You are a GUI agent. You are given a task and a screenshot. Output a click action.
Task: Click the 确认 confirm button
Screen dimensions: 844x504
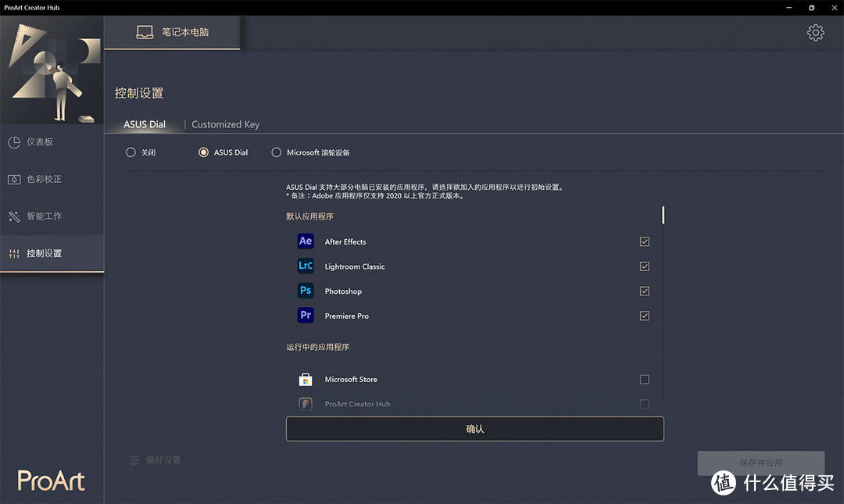pyautogui.click(x=475, y=429)
